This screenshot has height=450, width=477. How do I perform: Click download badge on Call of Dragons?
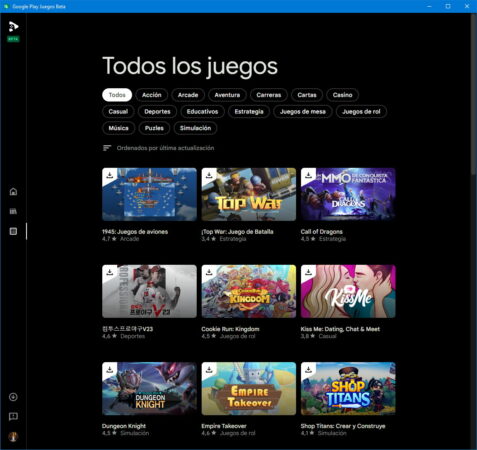pyautogui.click(x=308, y=175)
